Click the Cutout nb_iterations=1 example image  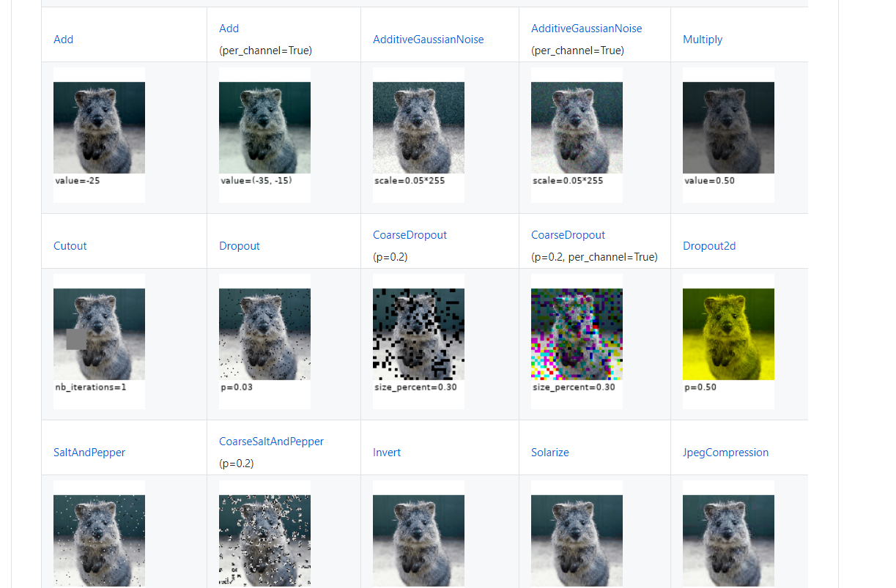click(x=99, y=341)
